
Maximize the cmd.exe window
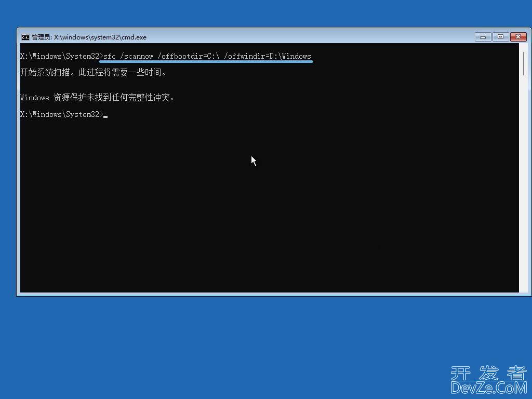[500, 37]
